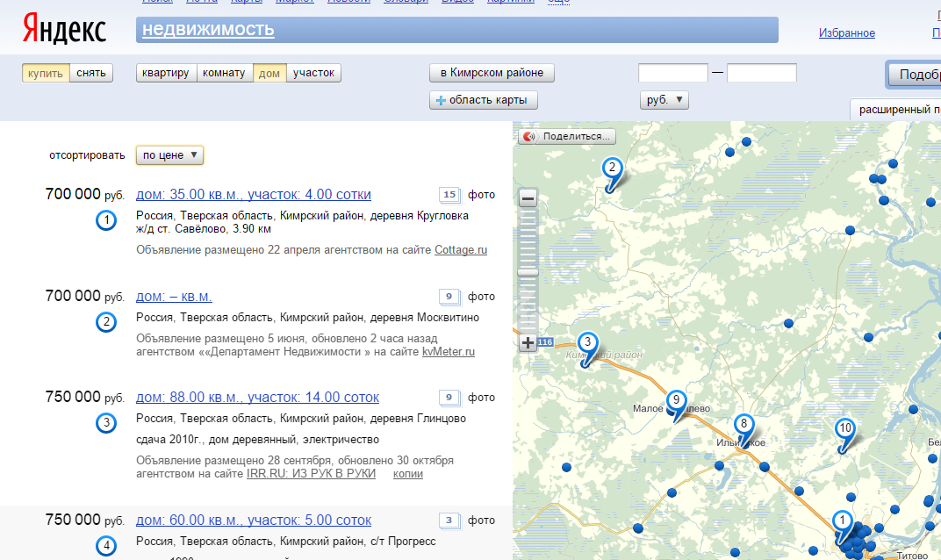Choose дом property type
The image size is (941, 560).
(x=269, y=73)
